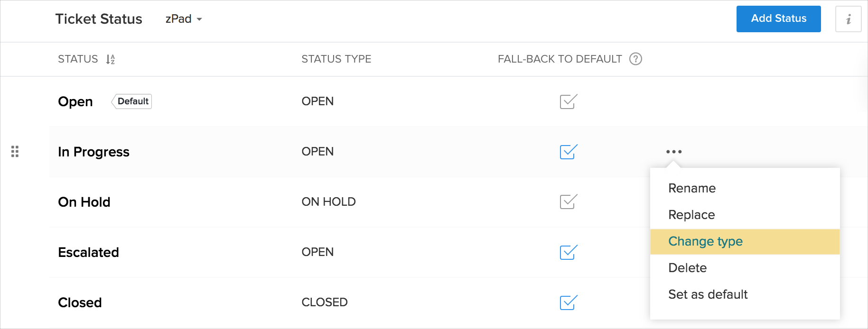Uncheck fall-back for In Progress
Screen dimensions: 868x329
tap(568, 152)
